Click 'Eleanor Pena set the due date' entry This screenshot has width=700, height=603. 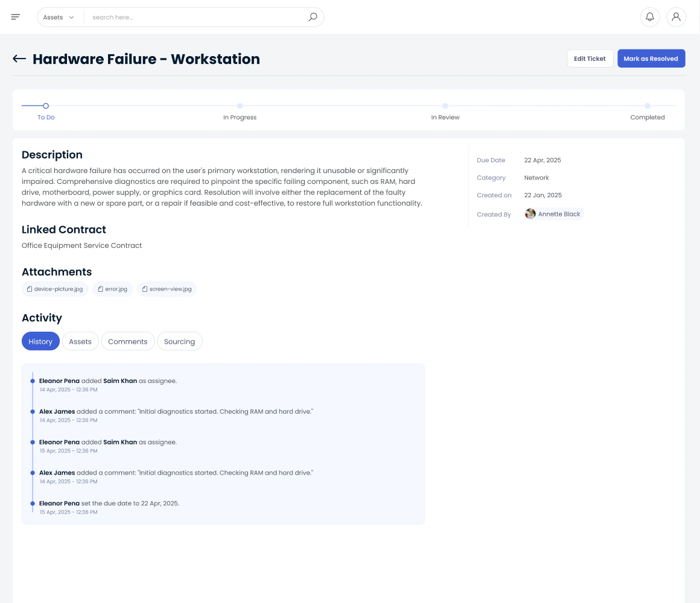[x=109, y=507]
